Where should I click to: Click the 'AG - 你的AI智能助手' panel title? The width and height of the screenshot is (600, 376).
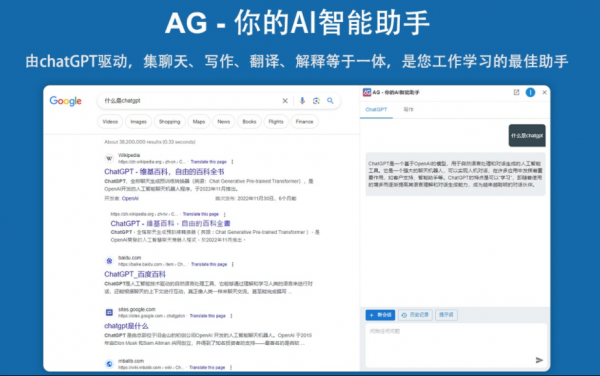click(396, 92)
